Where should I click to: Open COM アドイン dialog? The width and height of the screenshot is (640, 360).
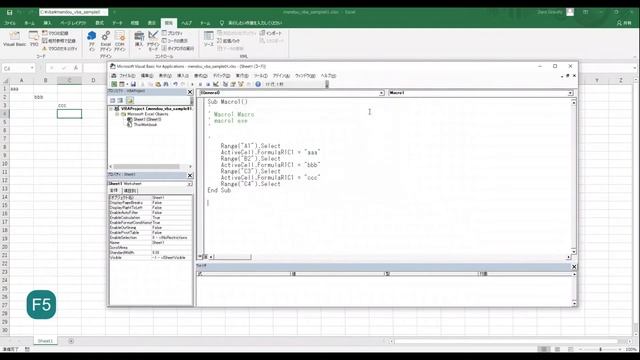(120, 41)
